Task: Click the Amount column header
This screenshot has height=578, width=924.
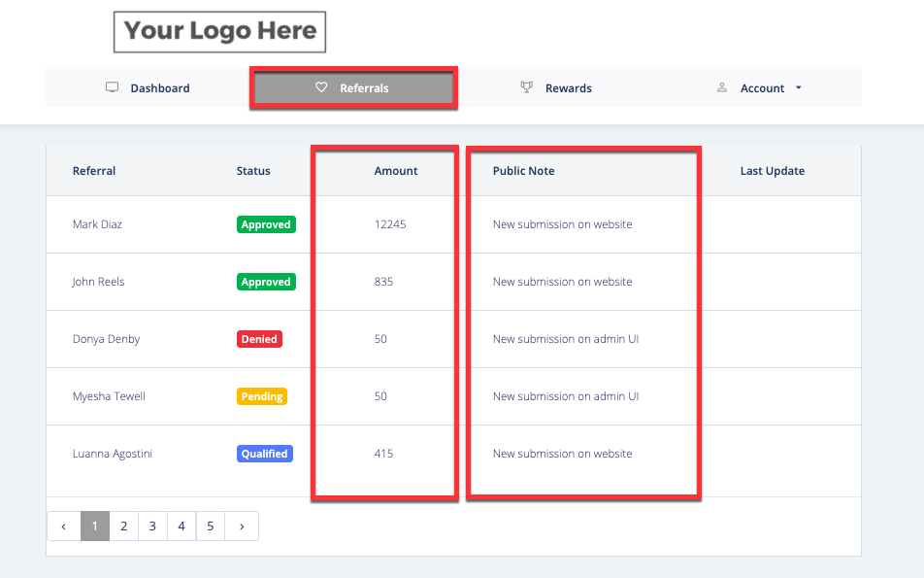Action: (396, 171)
